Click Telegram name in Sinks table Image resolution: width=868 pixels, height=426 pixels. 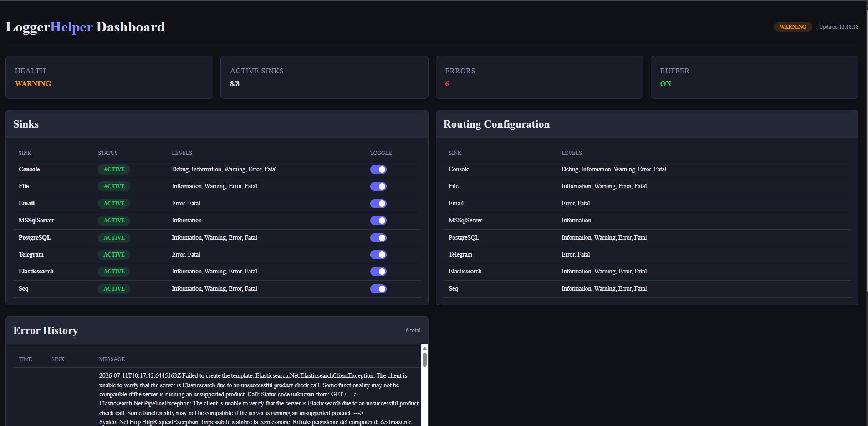tap(31, 255)
